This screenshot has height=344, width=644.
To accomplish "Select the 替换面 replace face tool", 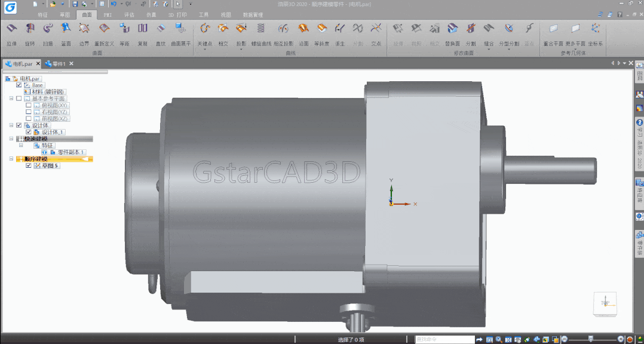I will 452,34.
